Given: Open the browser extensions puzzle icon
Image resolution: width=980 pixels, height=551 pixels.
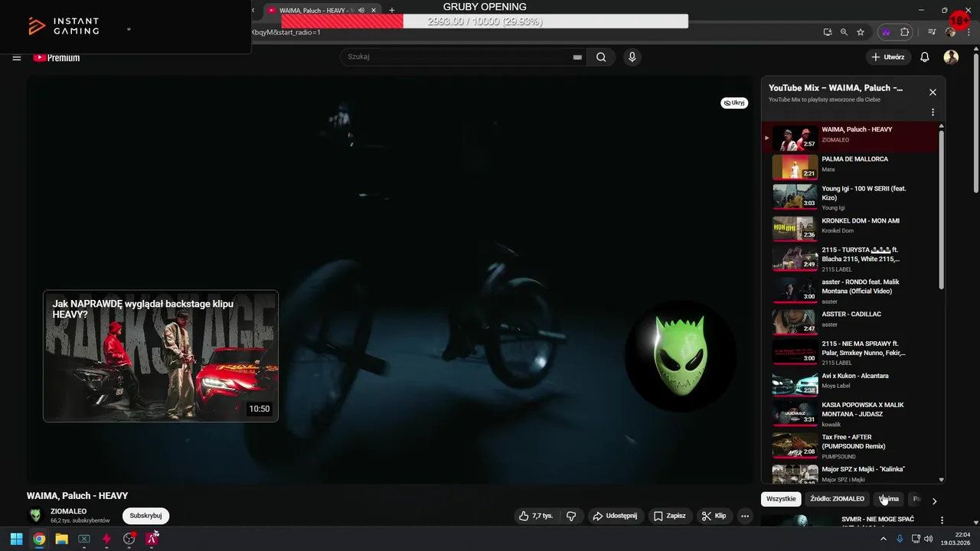Looking at the screenshot, I should pyautogui.click(x=904, y=32).
